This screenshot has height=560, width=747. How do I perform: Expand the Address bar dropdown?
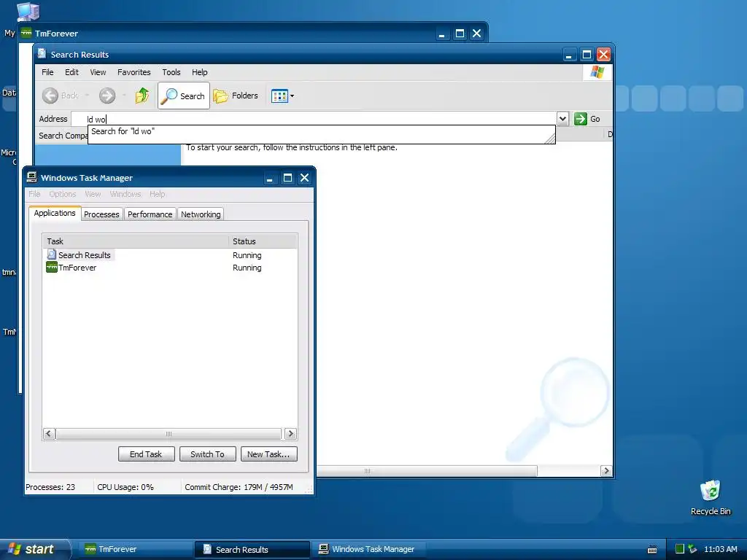tap(562, 119)
